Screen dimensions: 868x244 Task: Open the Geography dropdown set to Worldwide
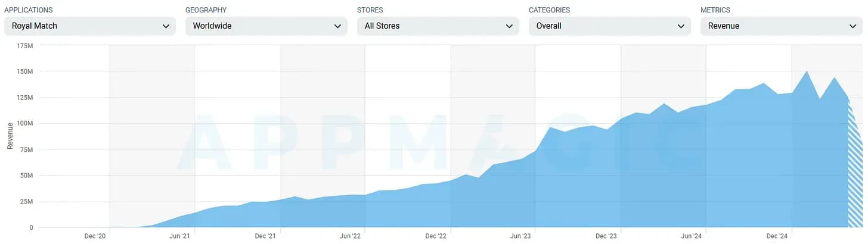[x=266, y=26]
